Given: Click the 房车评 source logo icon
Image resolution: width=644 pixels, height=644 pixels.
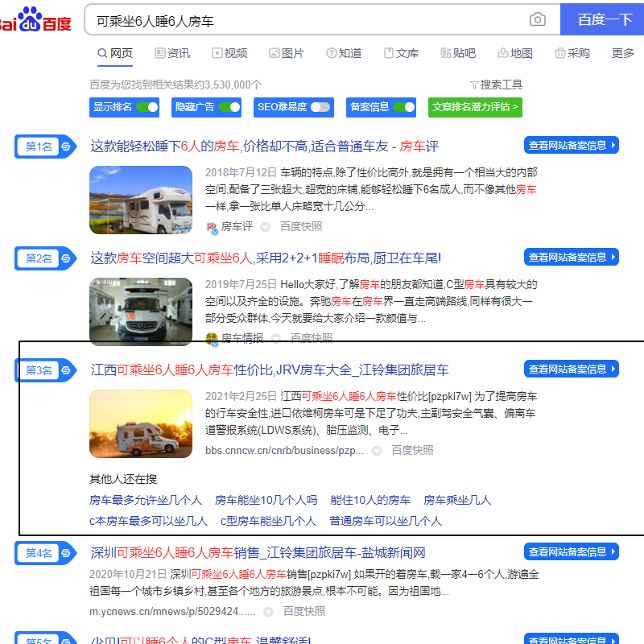Looking at the screenshot, I should (212, 227).
